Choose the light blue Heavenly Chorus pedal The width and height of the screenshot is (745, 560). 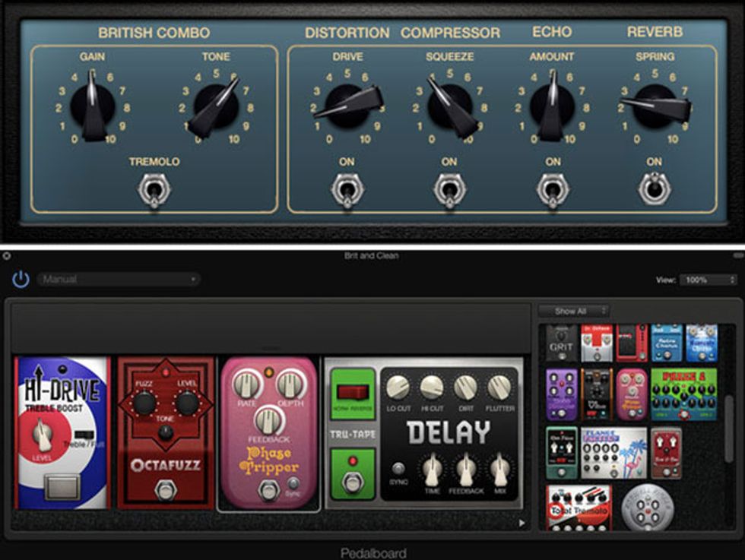click(702, 343)
